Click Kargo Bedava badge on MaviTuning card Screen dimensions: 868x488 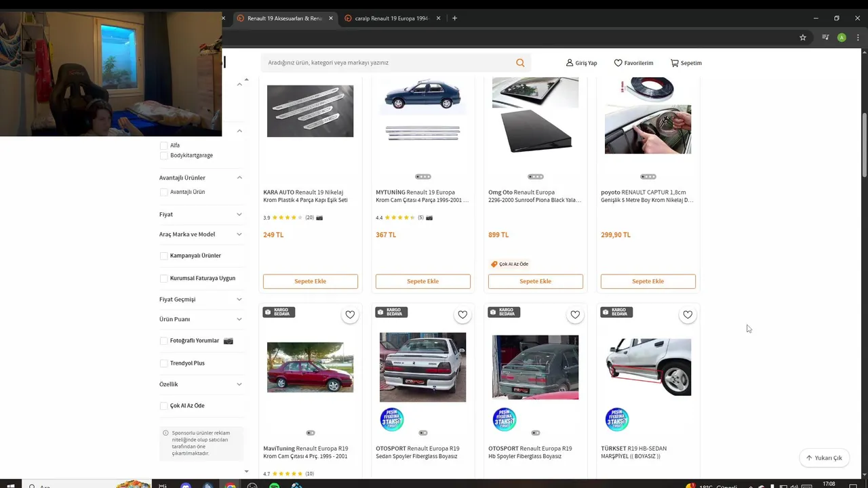[279, 312]
